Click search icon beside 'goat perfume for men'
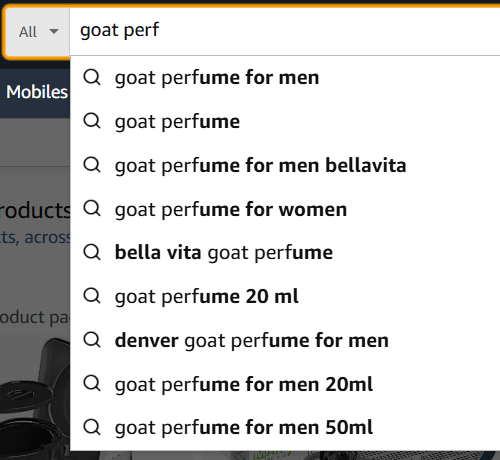The height and width of the screenshot is (460, 500). 92,77
